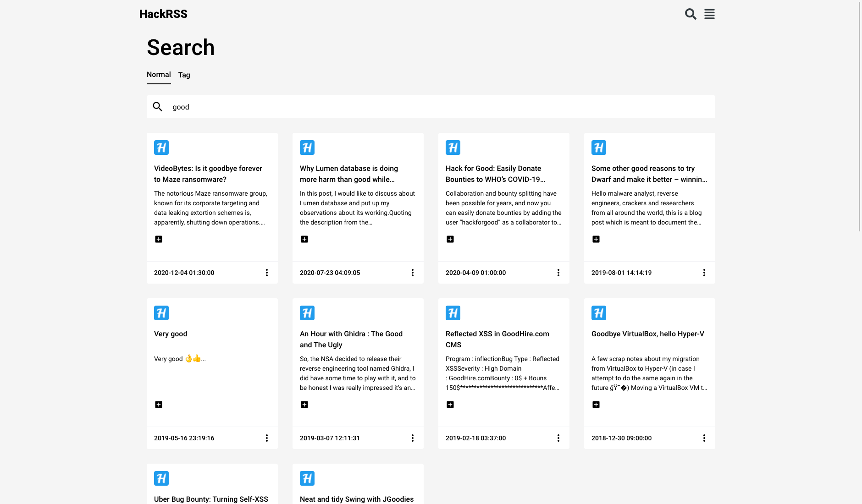Click the feed logo on the Very good card
This screenshot has height=504, width=862.
[161, 313]
